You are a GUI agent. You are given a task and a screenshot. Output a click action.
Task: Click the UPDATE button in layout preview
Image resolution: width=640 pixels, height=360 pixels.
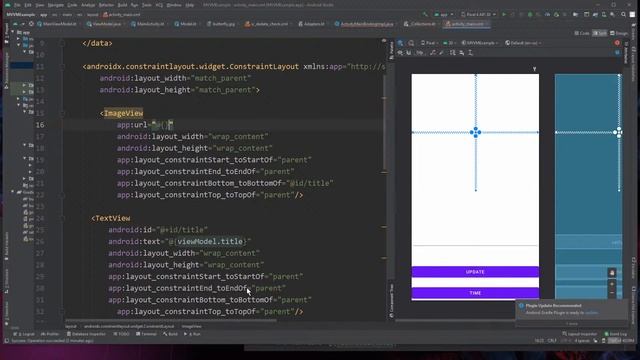475,272
